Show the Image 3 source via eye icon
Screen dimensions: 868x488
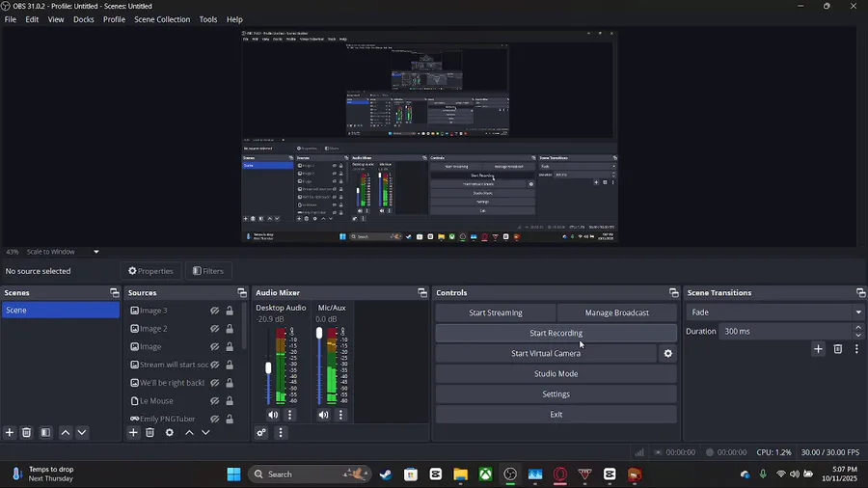point(215,311)
